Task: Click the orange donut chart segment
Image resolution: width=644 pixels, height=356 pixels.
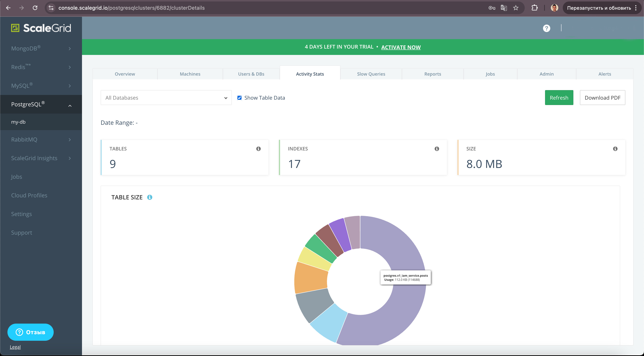Action: [x=311, y=278]
